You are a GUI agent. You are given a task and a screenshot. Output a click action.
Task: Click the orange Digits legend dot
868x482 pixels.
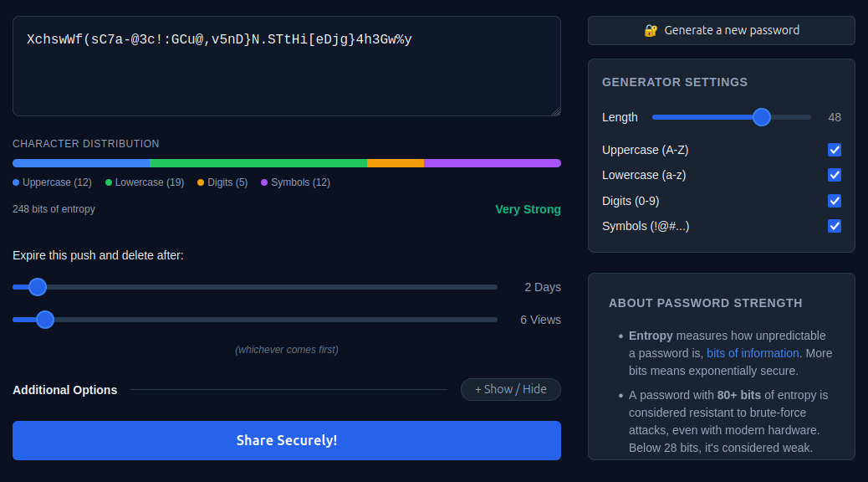tap(201, 182)
